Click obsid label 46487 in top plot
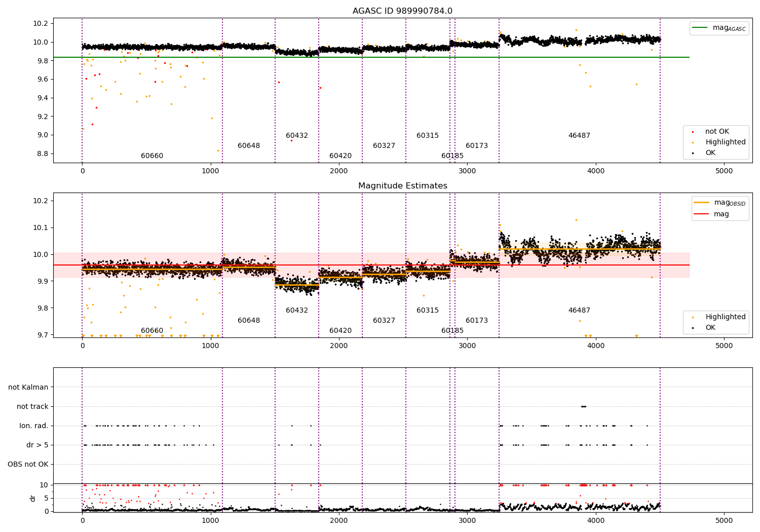This screenshot has height=532, width=760. [579, 136]
